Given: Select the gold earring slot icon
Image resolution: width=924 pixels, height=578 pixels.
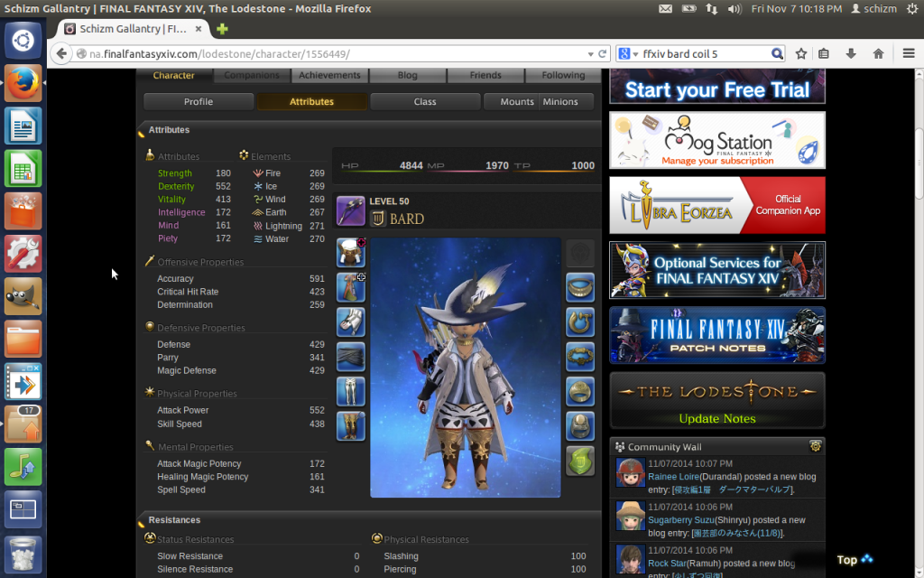Looking at the screenshot, I should [580, 322].
